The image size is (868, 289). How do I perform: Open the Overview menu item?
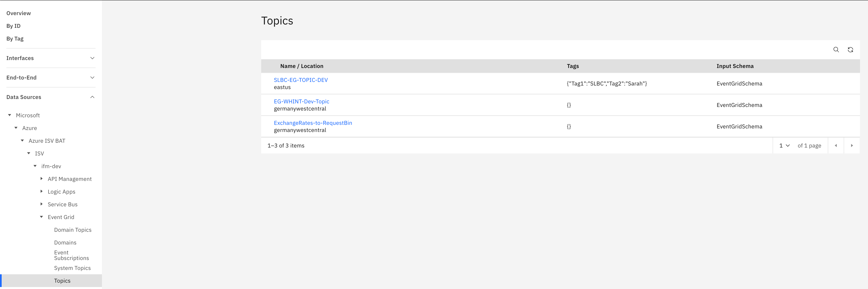point(19,13)
